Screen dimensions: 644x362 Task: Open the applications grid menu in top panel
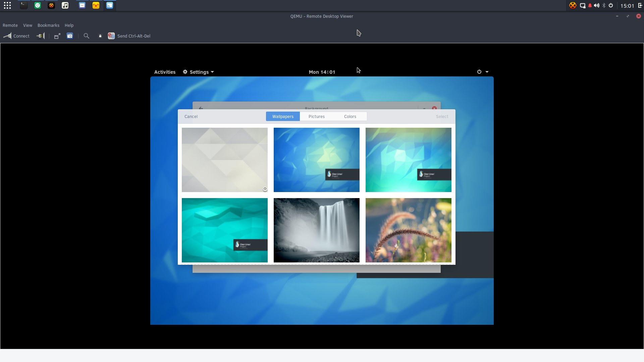pyautogui.click(x=7, y=5)
